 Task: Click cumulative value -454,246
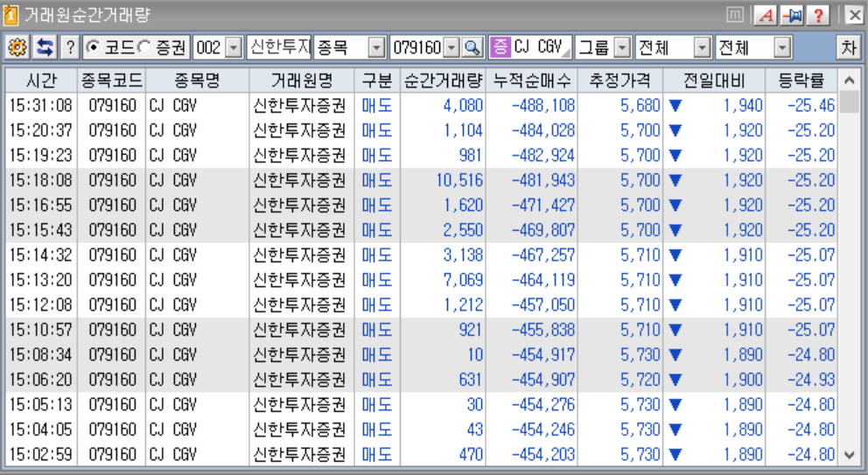pos(543,429)
